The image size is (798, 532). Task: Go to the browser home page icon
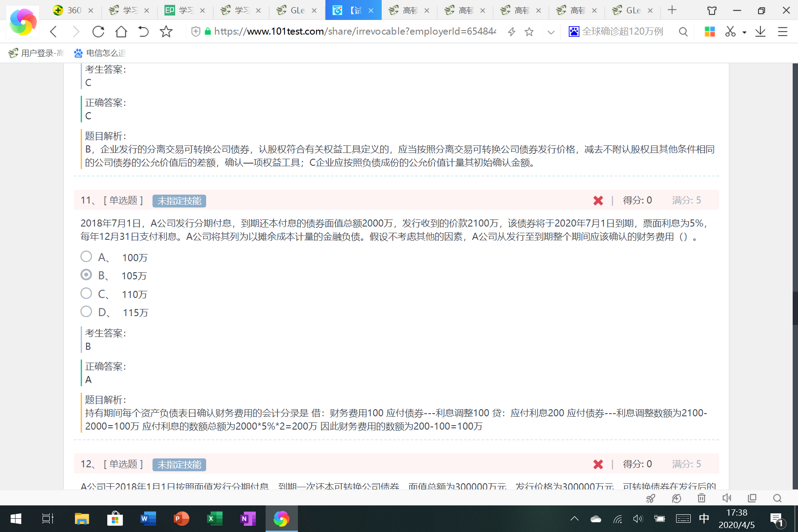pyautogui.click(x=121, y=31)
